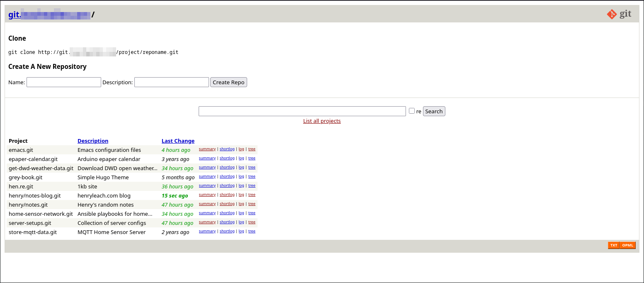Open the log for henry/notes-blog.git
This screenshot has width=644, height=283.
coord(241,195)
